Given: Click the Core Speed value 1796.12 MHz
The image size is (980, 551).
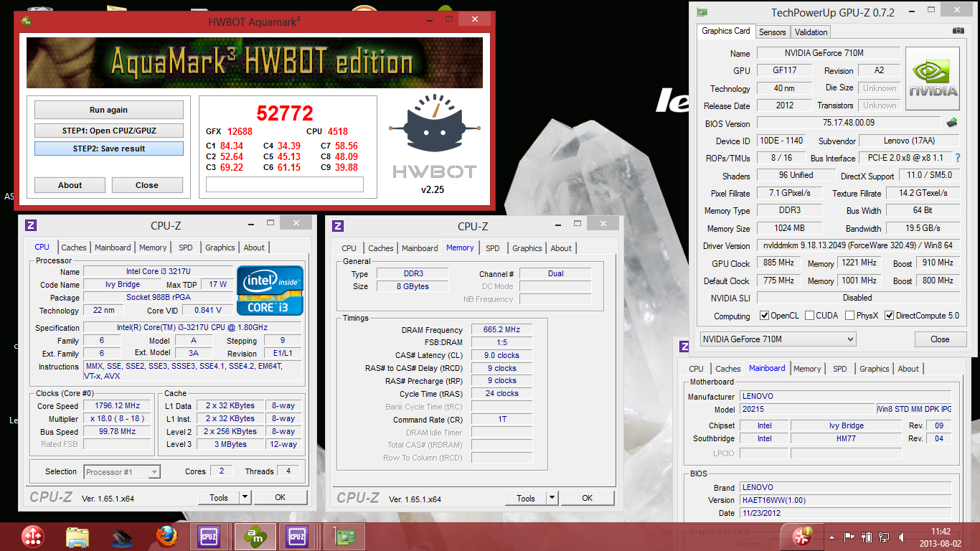Looking at the screenshot, I should tap(118, 406).
